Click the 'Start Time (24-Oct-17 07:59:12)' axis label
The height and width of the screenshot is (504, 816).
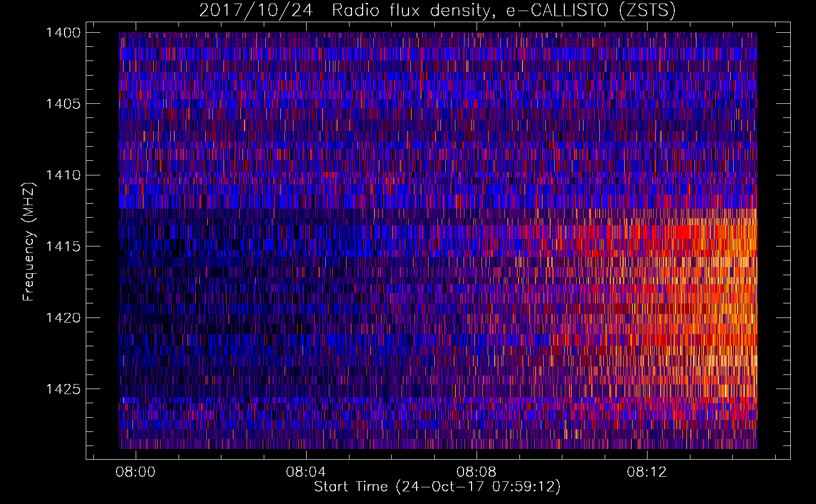coord(437,487)
